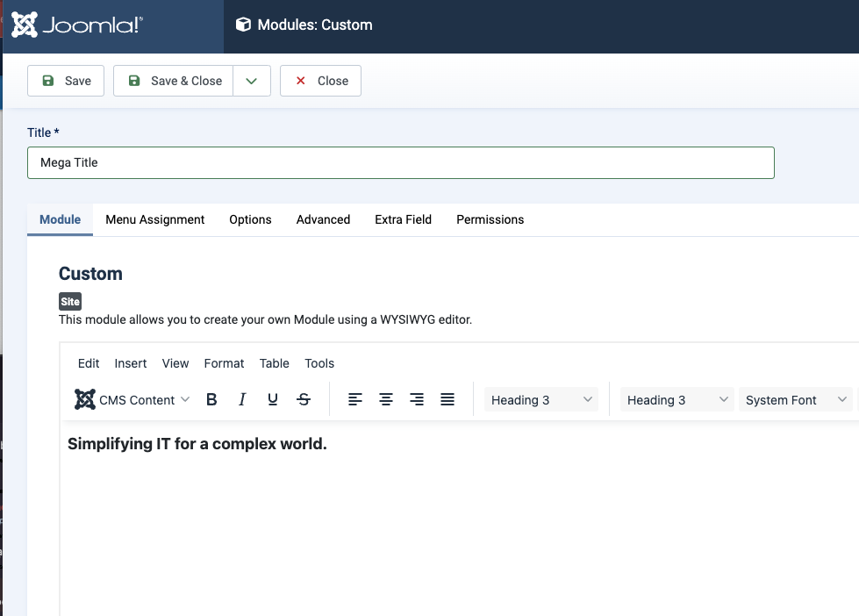Viewport: 859px width, 616px height.
Task: Open the editor Insert menu
Action: [x=131, y=363]
